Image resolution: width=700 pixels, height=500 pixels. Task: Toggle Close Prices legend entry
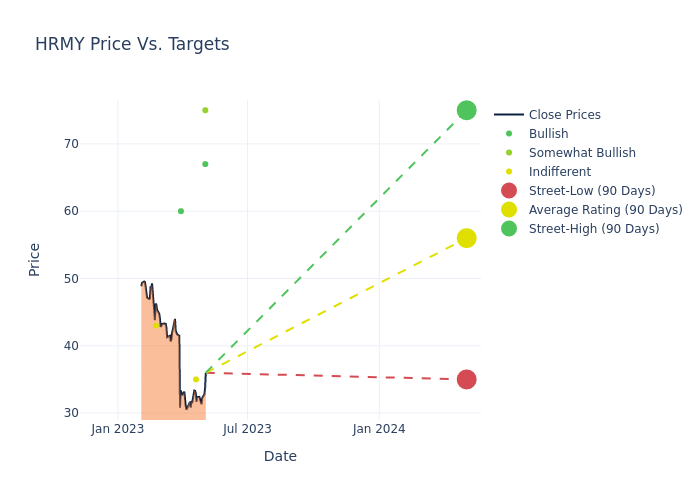564,115
